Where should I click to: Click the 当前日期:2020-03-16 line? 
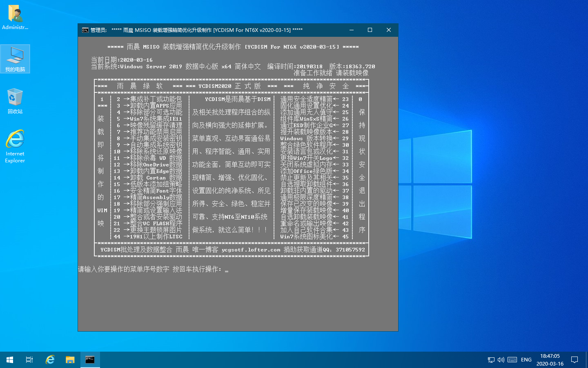click(x=122, y=60)
